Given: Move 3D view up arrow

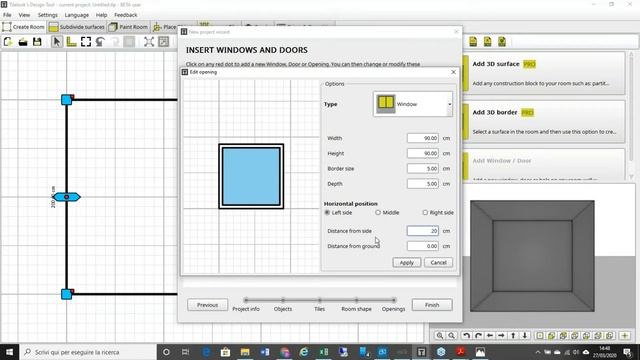Looking at the screenshot, I should click(513, 336).
